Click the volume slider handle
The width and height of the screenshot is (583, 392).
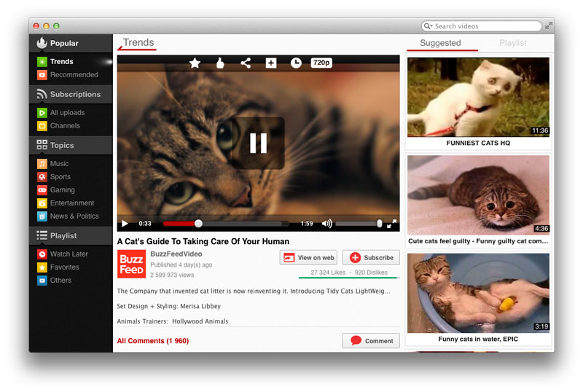(x=379, y=224)
